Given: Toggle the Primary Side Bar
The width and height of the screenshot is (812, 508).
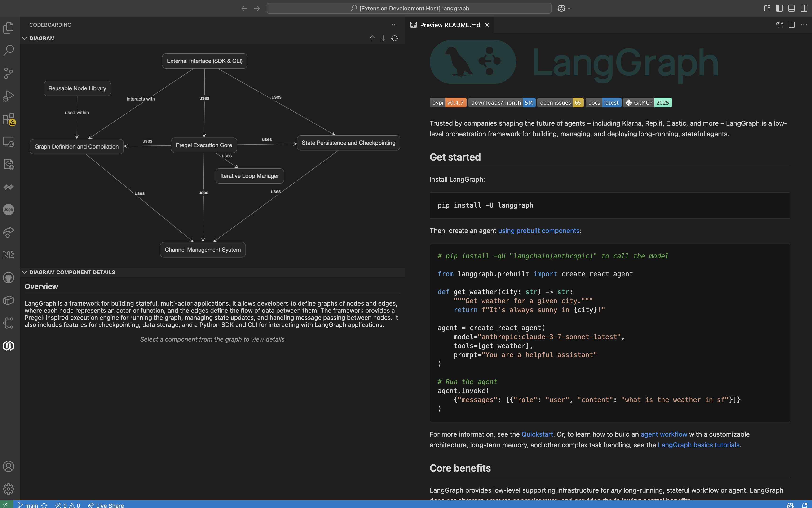Looking at the screenshot, I should tap(779, 9).
